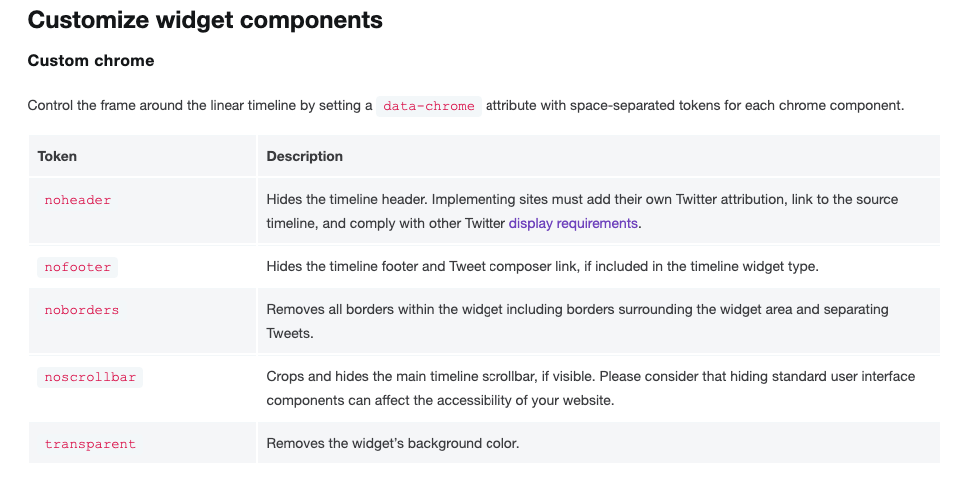
Task: Click the Custom chrome subheading
Action: (91, 61)
